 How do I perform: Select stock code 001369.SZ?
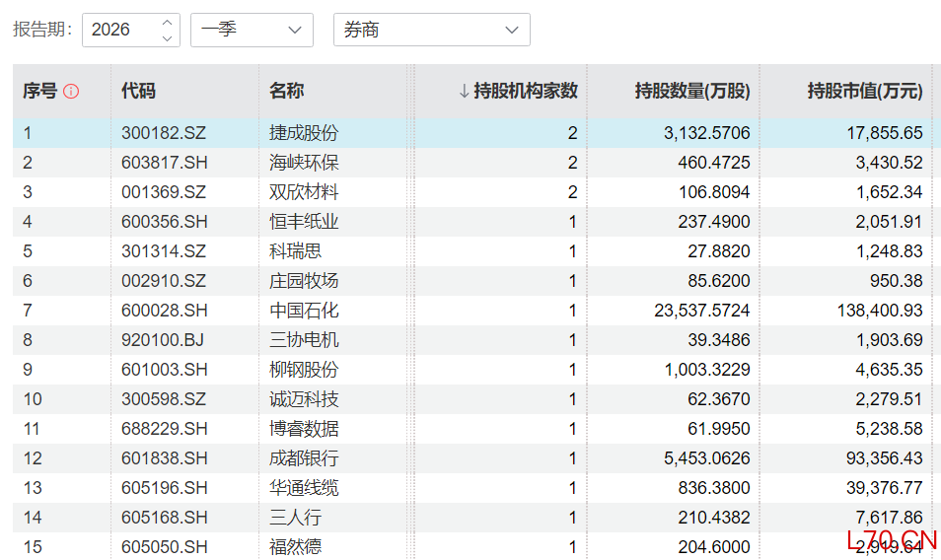pyautogui.click(x=164, y=192)
